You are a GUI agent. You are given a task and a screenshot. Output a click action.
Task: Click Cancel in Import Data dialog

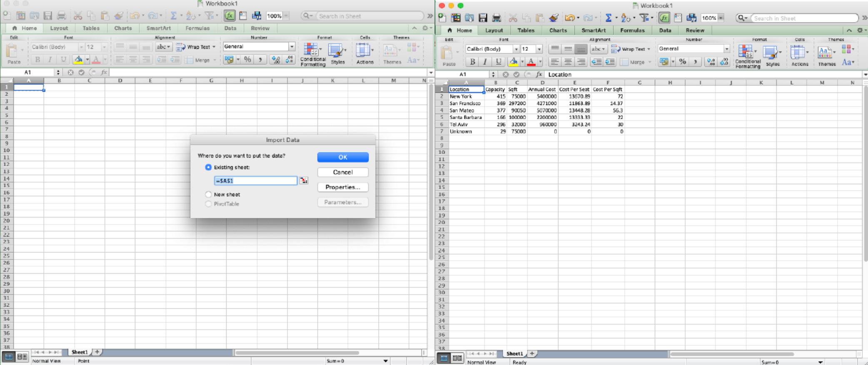tap(343, 172)
